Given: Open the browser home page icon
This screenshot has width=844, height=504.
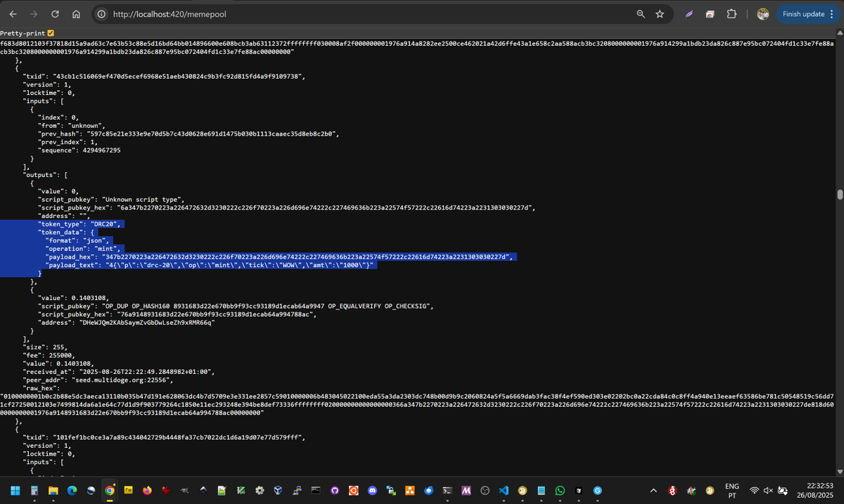Looking at the screenshot, I should pyautogui.click(x=76, y=14).
